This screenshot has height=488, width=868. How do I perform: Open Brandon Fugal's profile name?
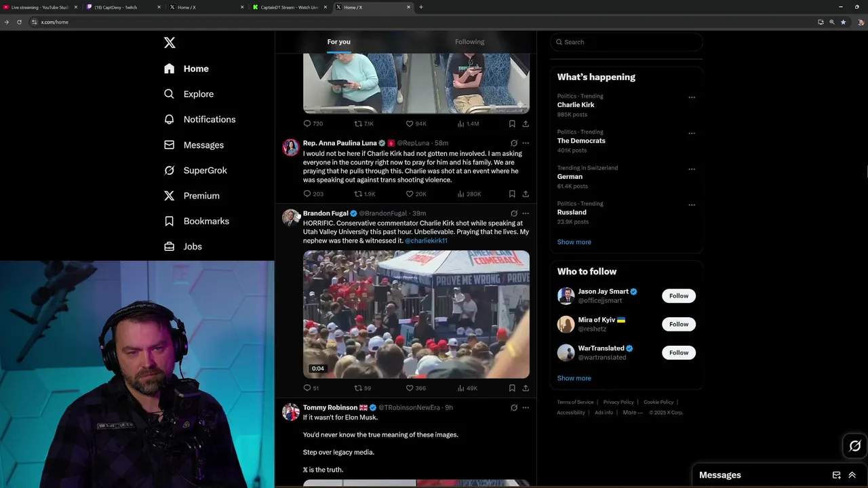tap(325, 213)
